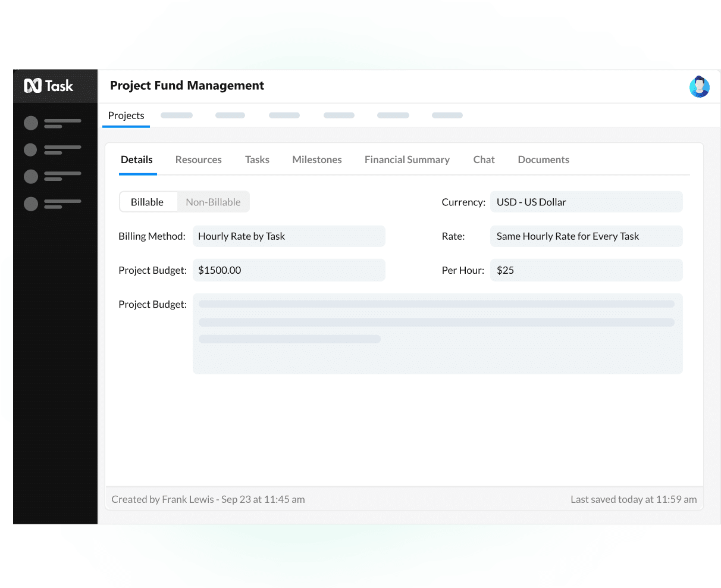The height and width of the screenshot is (588, 721).
Task: Select the second sidebar circle icon
Action: (31, 149)
